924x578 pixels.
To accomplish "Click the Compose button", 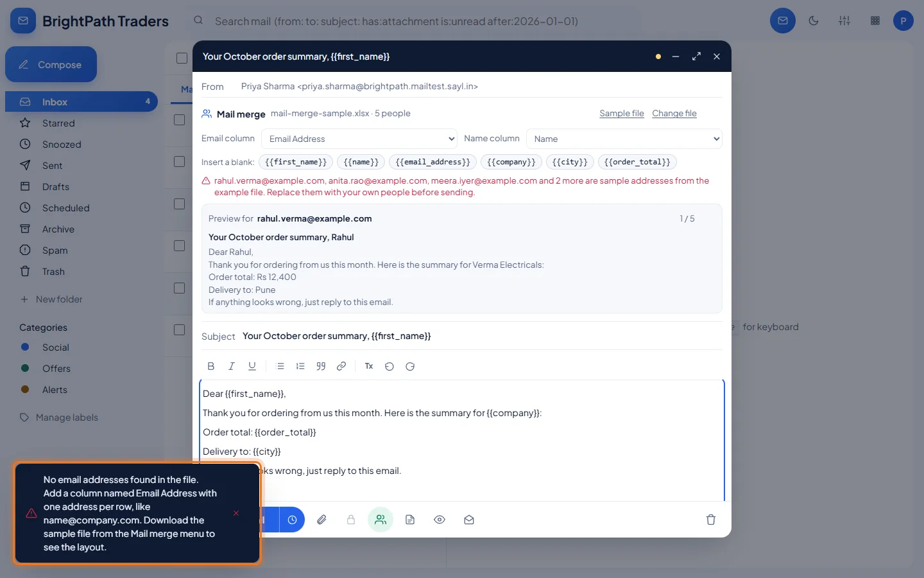I will pos(51,64).
